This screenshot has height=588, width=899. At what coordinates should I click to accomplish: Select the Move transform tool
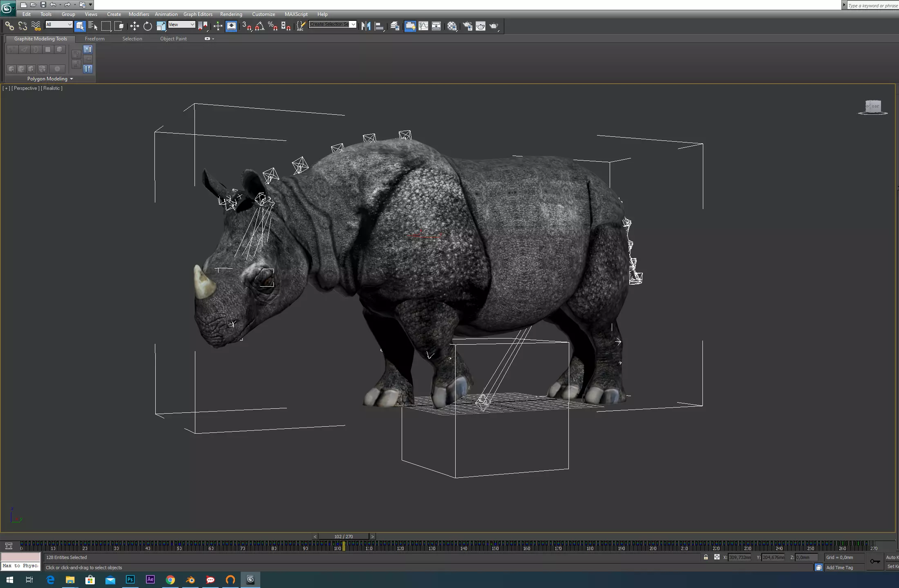(134, 26)
